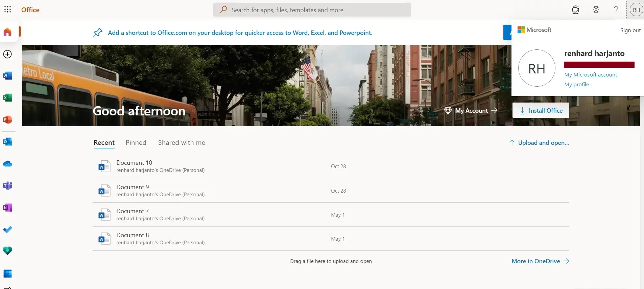Open PowerPoint from the sidebar
The image size is (644, 289).
pyautogui.click(x=7, y=120)
